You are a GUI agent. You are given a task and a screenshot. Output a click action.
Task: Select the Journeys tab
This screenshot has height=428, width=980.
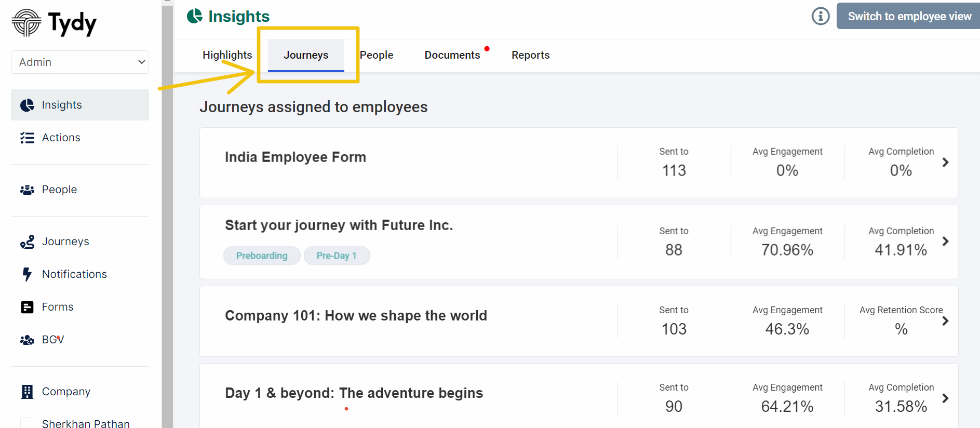(306, 55)
